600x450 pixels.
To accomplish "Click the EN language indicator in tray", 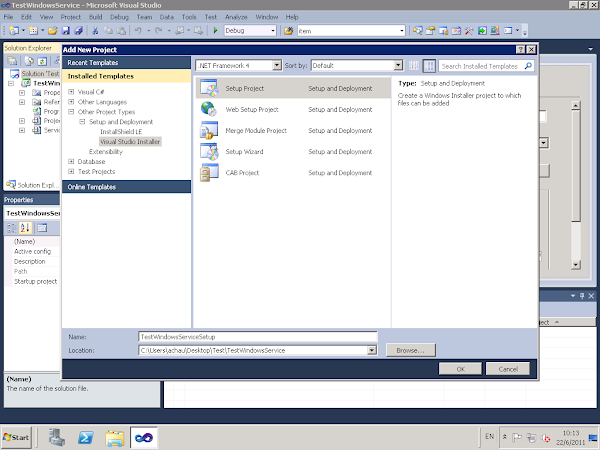I will click(x=489, y=436).
